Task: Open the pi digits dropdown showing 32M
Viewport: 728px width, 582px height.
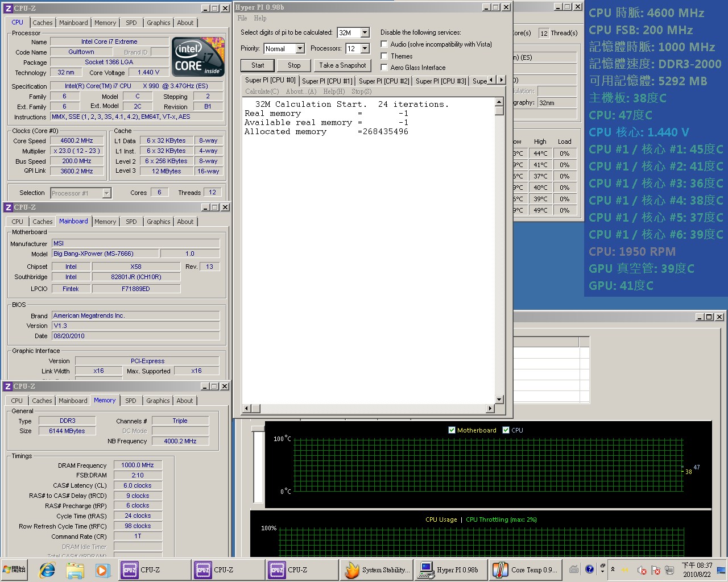Action: [365, 33]
